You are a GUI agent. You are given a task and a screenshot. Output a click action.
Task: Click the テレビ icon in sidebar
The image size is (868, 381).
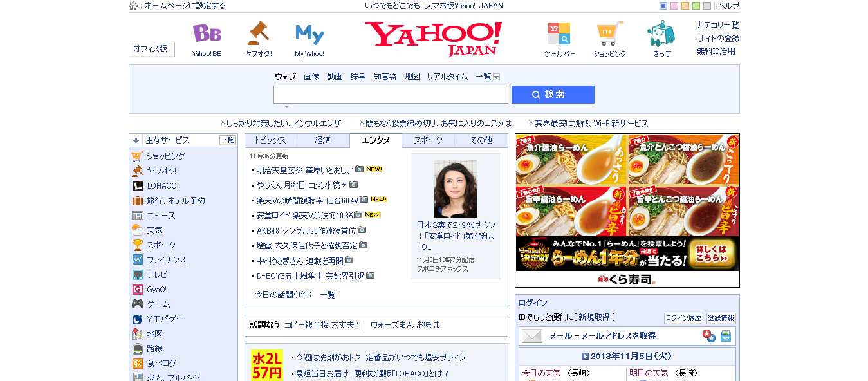tap(137, 275)
